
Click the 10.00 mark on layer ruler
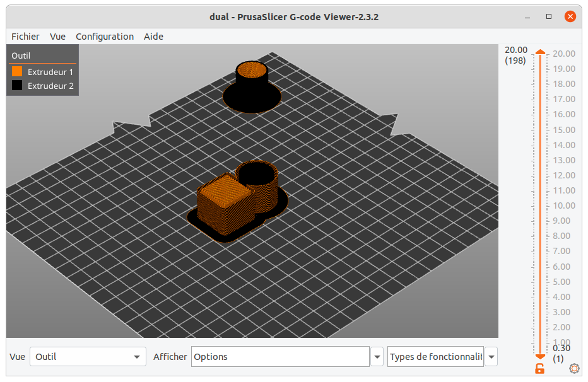pyautogui.click(x=563, y=205)
